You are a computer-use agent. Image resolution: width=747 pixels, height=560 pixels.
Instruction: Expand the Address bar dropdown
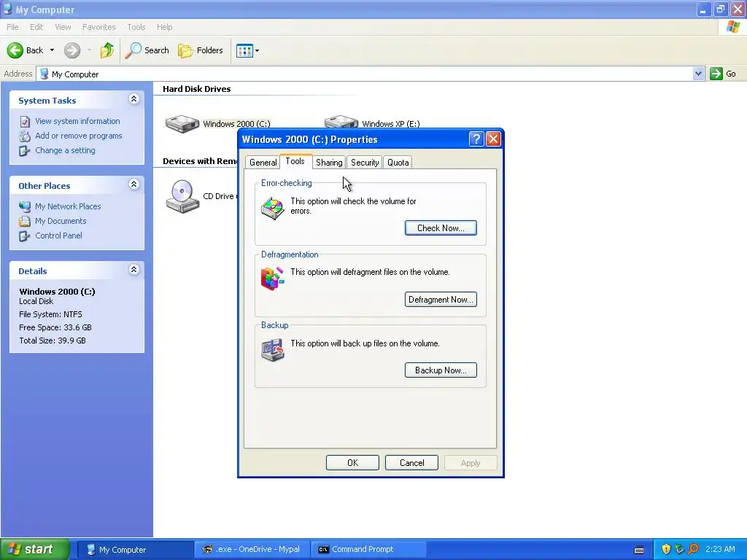pos(698,74)
